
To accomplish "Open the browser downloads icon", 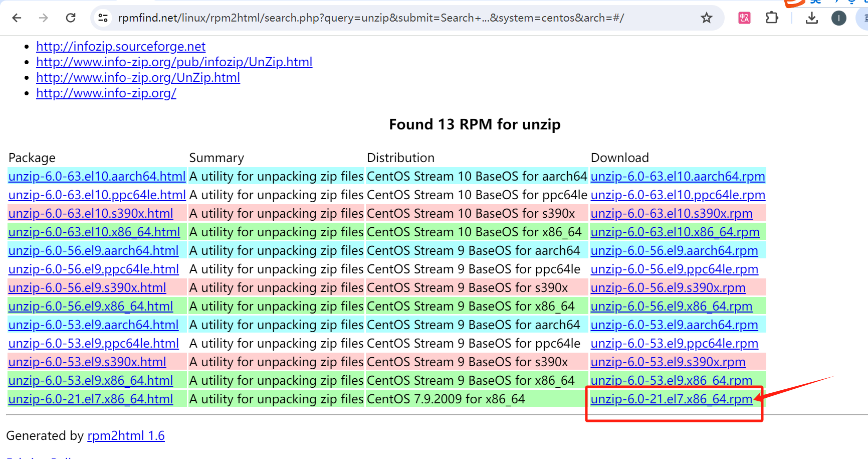I will pyautogui.click(x=812, y=18).
